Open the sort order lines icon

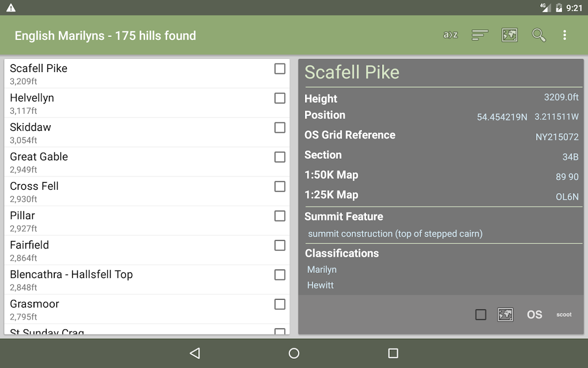tap(480, 35)
